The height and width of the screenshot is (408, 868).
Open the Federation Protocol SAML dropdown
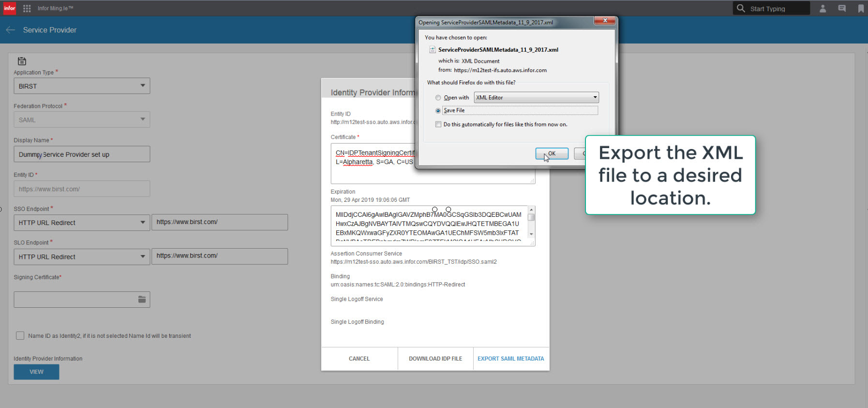click(82, 120)
